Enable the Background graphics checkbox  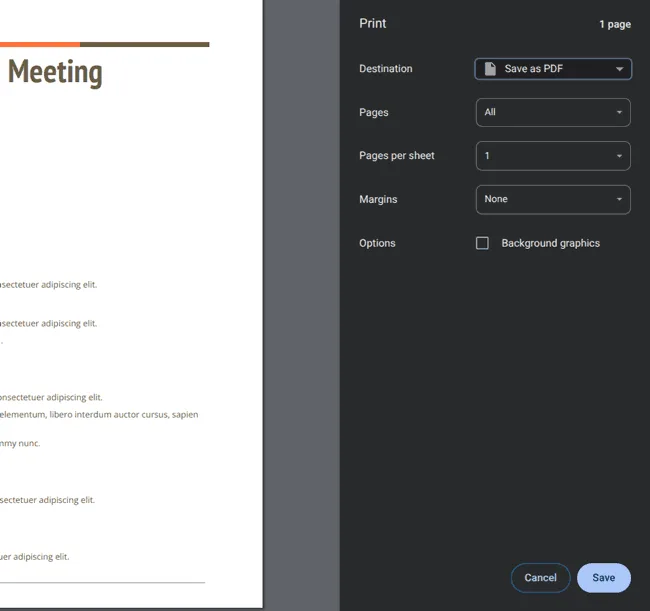click(482, 243)
